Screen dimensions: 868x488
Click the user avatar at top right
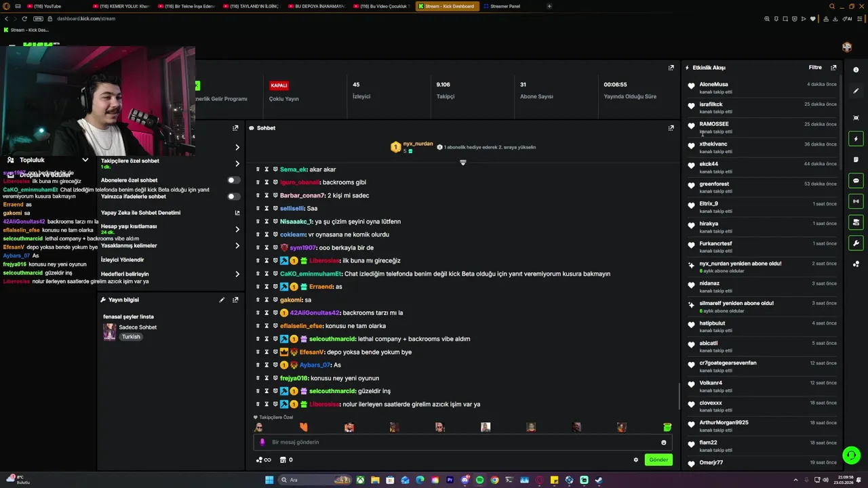(847, 47)
